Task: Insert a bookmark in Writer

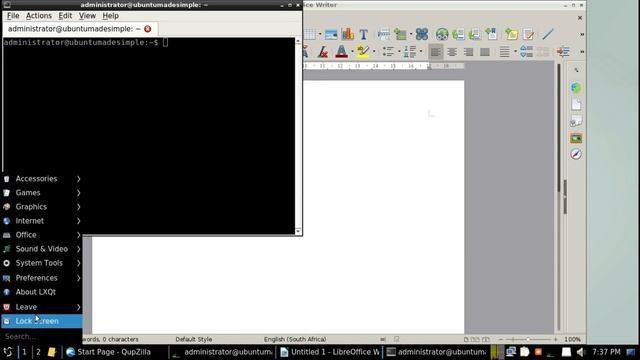Action: tap(491, 34)
